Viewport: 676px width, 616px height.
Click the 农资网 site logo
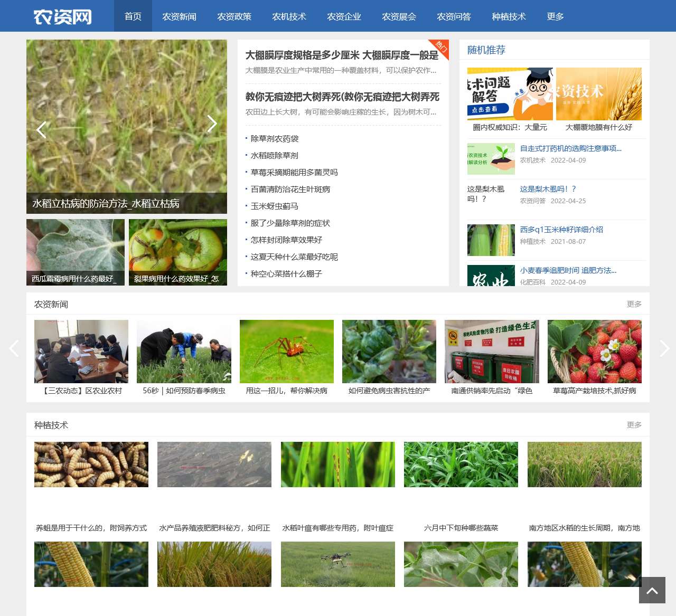(62, 16)
